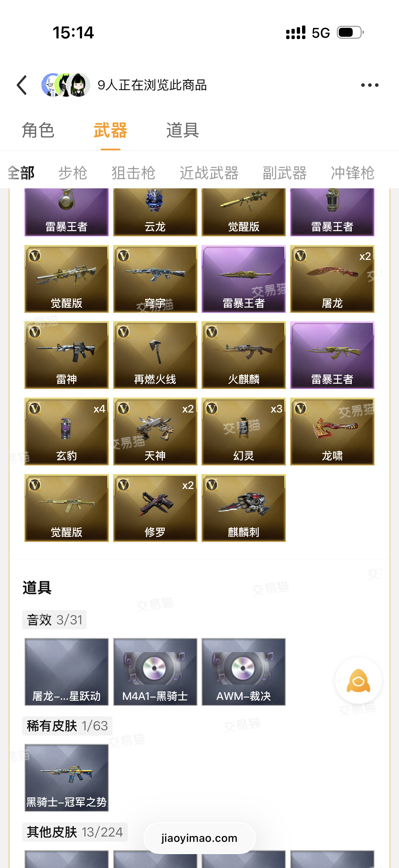Open the 屠龙 blade item

[x=332, y=279]
